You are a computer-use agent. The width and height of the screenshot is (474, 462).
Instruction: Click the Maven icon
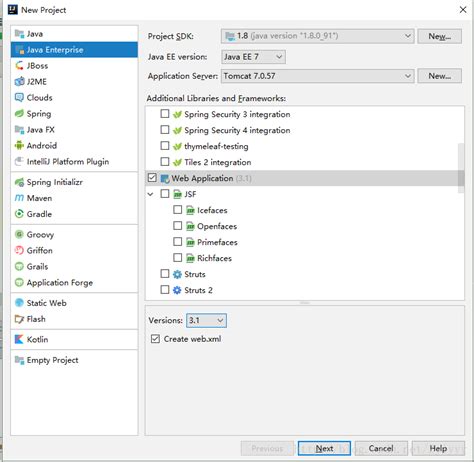coord(19,198)
